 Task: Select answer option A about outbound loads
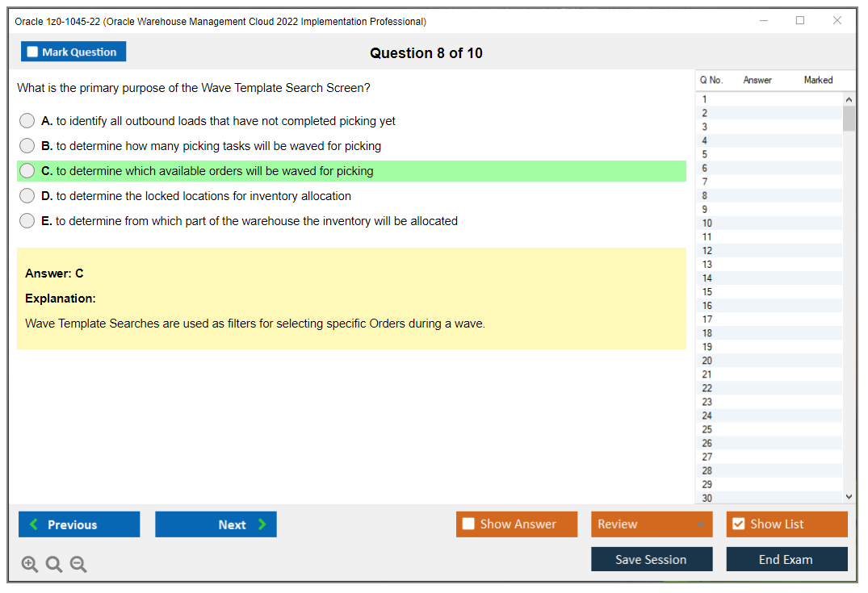[x=27, y=120]
